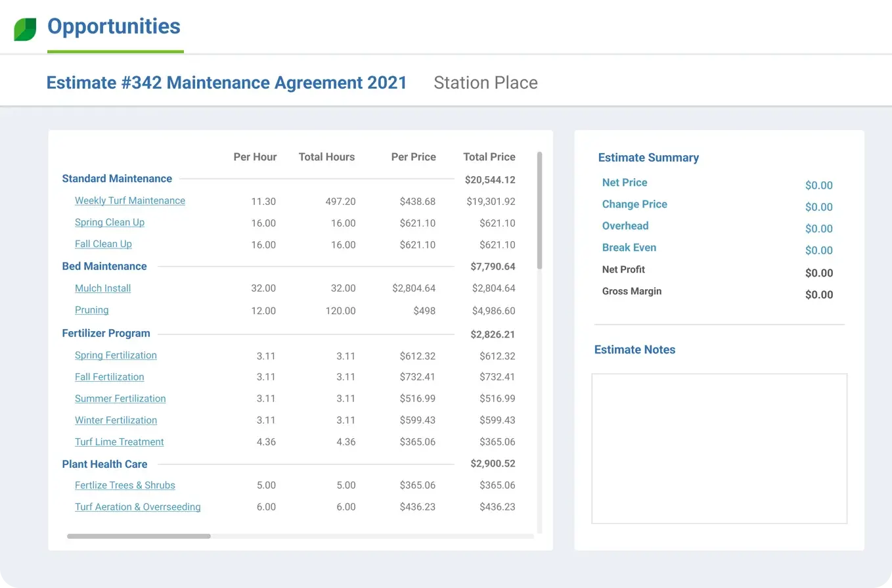Collapse the Bed Maintenance section
The width and height of the screenshot is (892, 588).
coord(104,266)
